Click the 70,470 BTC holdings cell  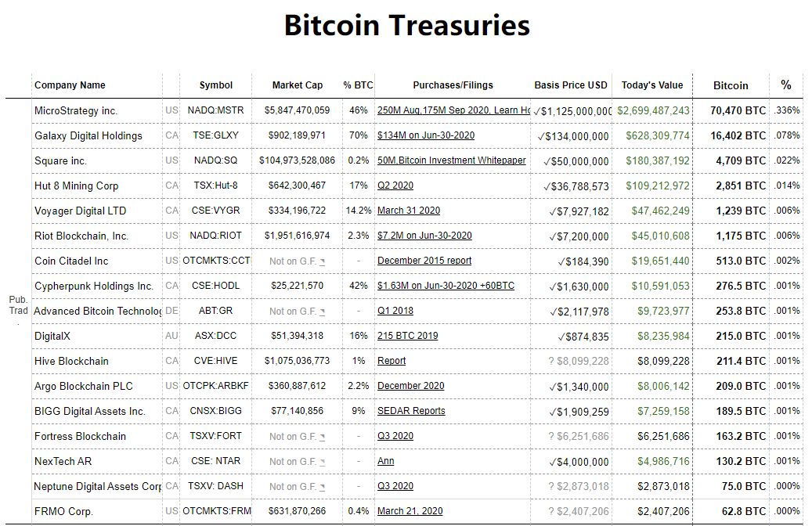point(731,110)
